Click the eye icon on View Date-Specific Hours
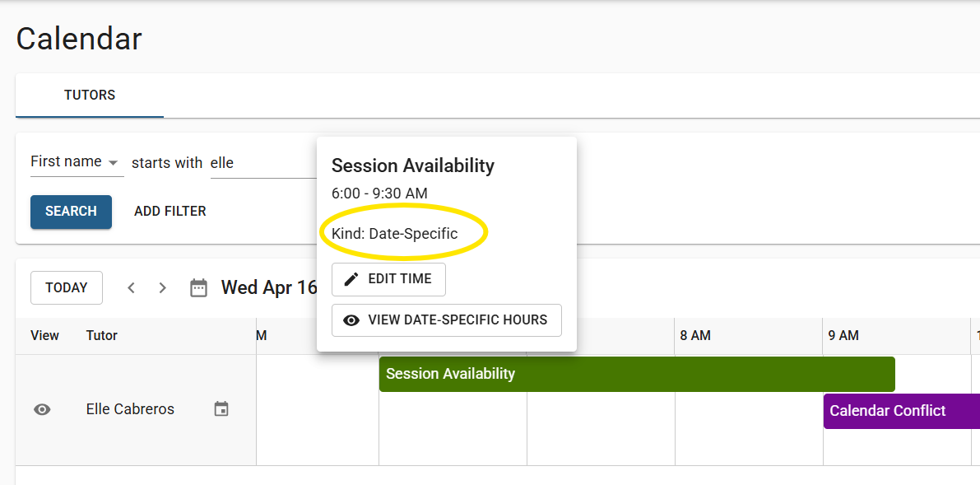 point(352,320)
